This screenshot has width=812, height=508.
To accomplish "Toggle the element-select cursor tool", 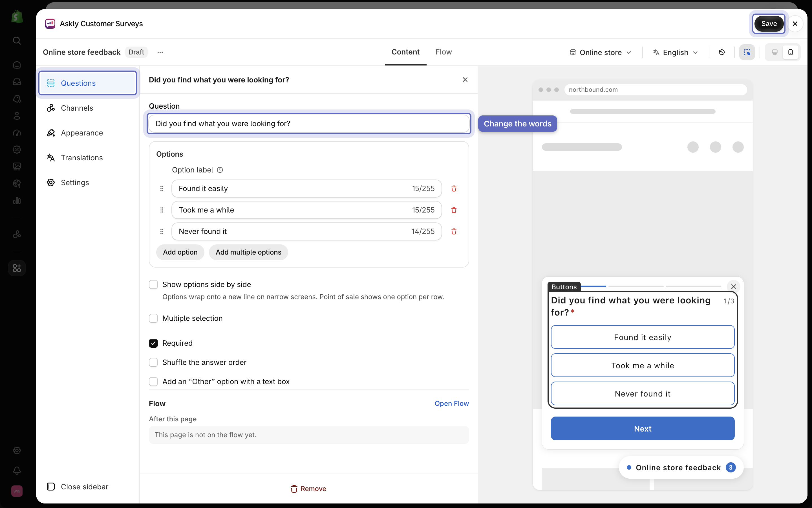I will click(747, 52).
